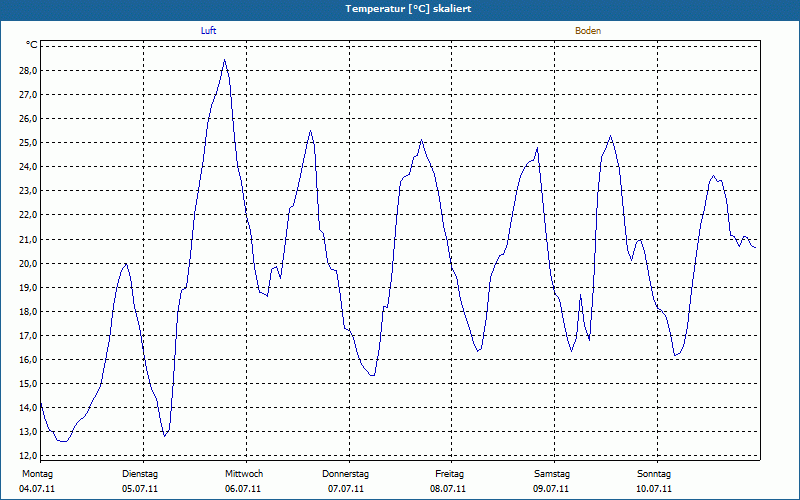This screenshot has height=500, width=800.
Task: Click the date '06.07.11'
Action: [243, 489]
